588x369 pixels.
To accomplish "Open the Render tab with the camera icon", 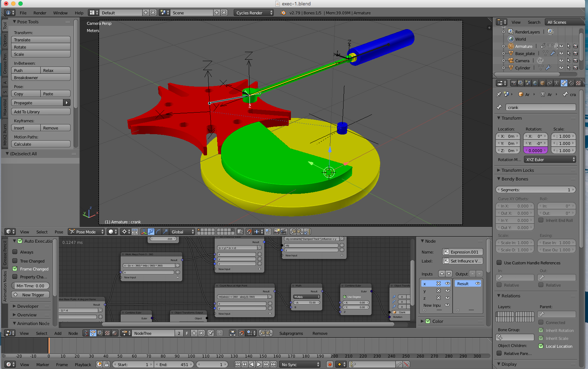I will point(514,83).
